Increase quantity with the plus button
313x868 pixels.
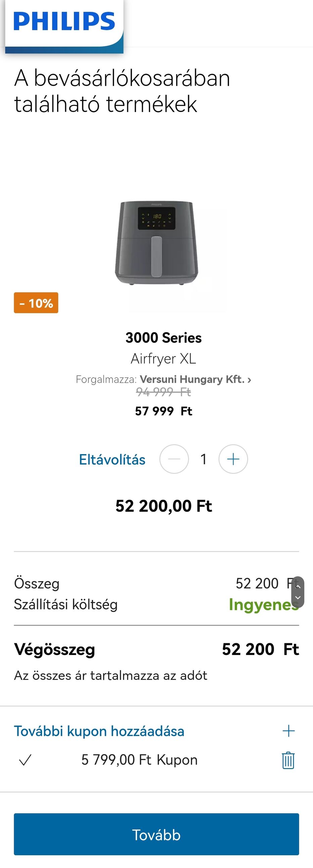click(x=233, y=459)
